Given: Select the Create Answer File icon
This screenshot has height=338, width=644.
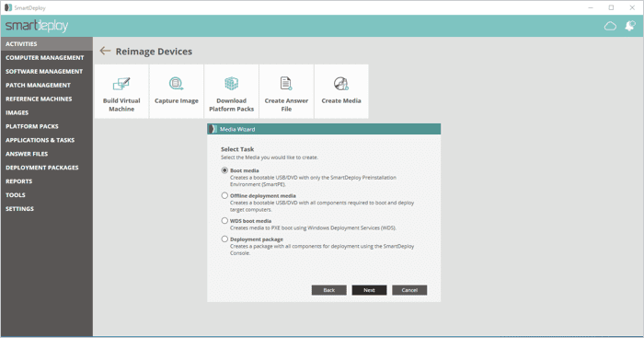Looking at the screenshot, I should coord(286,84).
